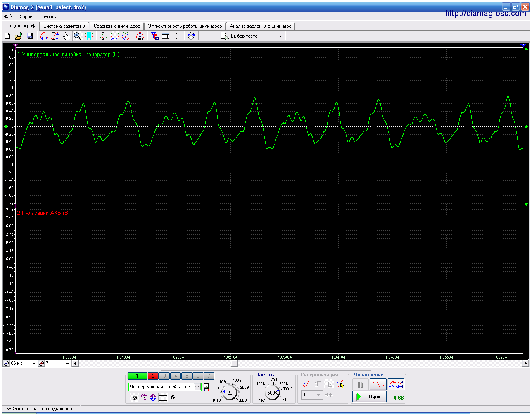The image size is (532, 414).
Task: Click the dashed zero line icon
Action: click(163, 397)
